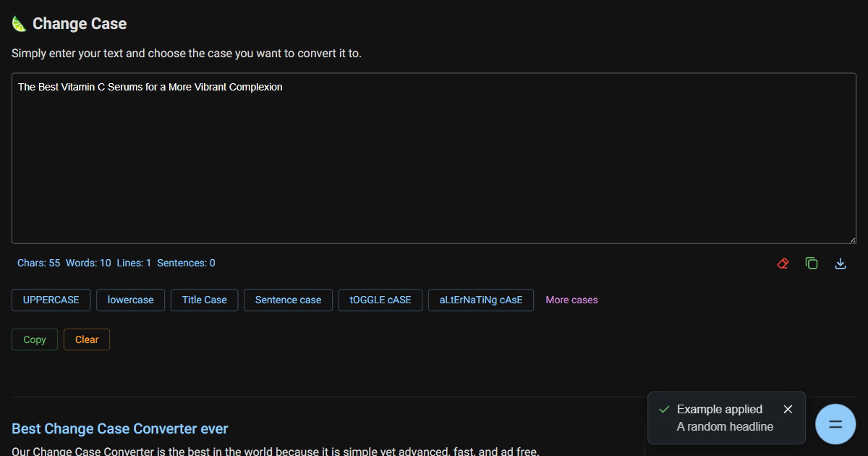Click the blue download icon

click(841, 263)
